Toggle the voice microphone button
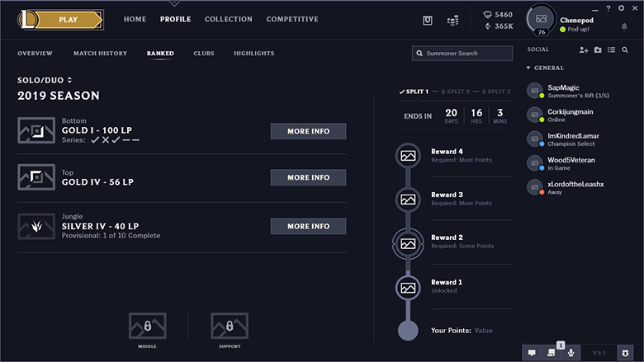The image size is (644, 362). pos(571,352)
